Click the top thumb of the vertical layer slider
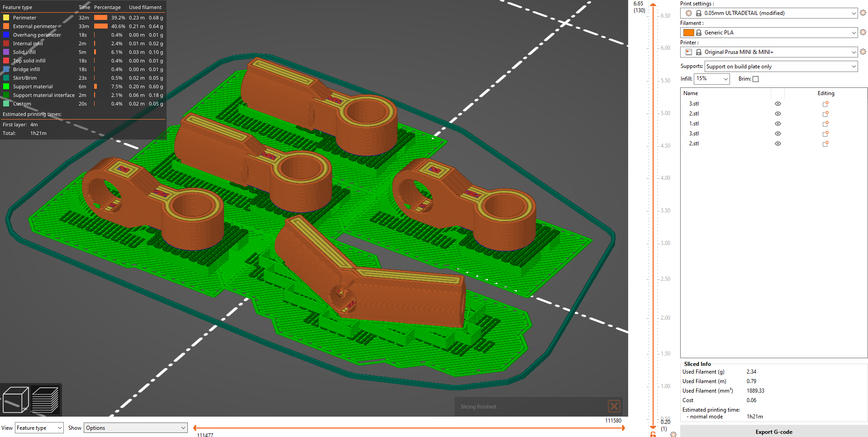 pos(653,5)
